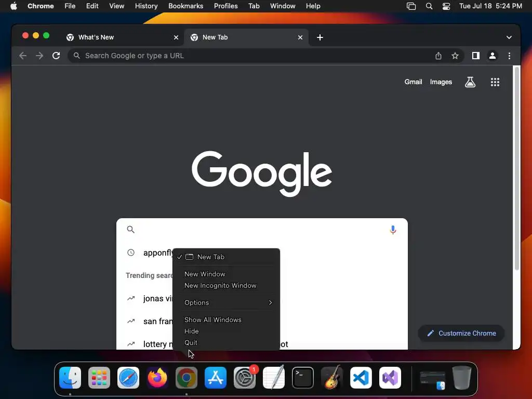Open App Store from the Dock
The image size is (532, 399).
[216, 377]
